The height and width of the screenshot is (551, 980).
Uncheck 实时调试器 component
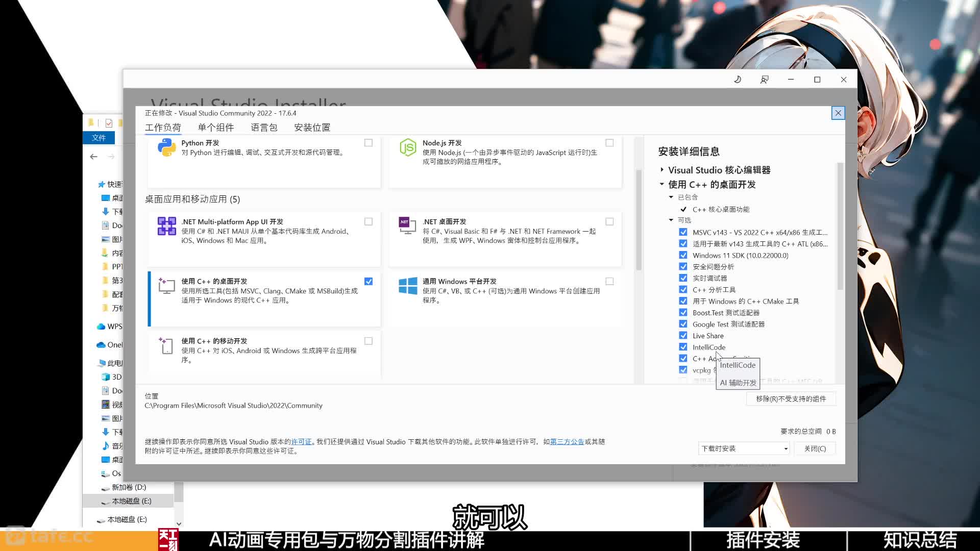683,278
